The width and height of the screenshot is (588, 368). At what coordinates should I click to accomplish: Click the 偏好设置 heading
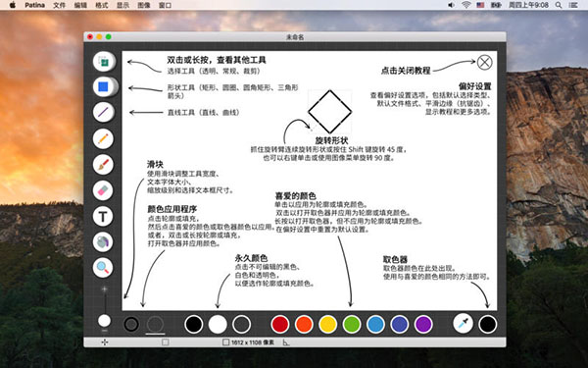pyautogui.click(x=474, y=86)
